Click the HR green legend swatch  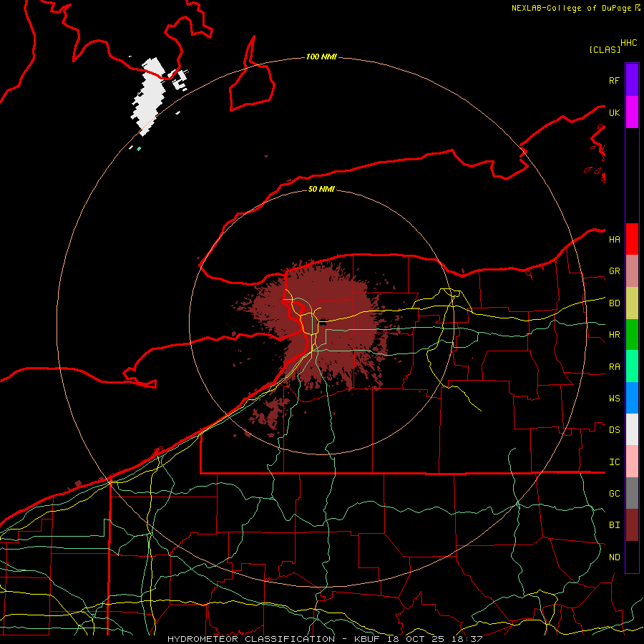click(x=632, y=335)
